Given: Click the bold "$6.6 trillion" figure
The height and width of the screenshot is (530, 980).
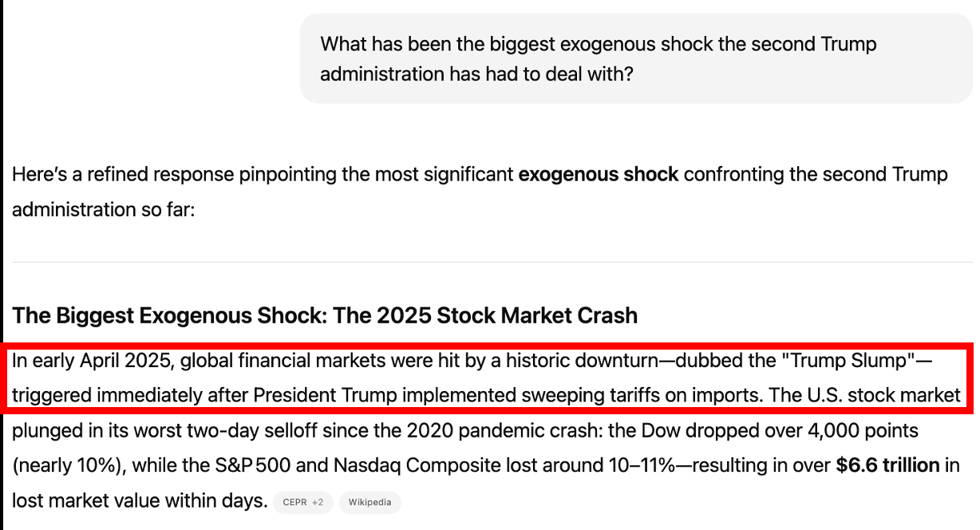Looking at the screenshot, I should tap(887, 465).
